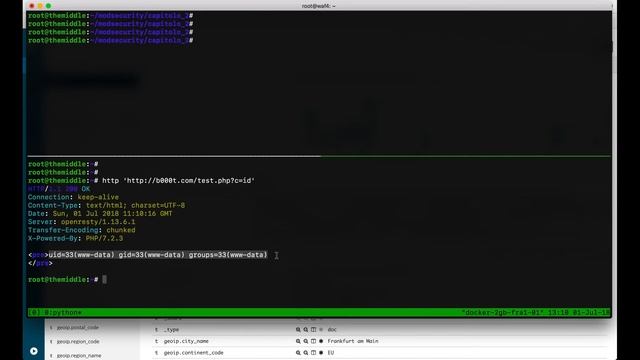Image resolution: width=640 pixels, height=360 pixels.
Task: Select geoip.region_code field in Kibana sidebar
Action: pos(78,342)
